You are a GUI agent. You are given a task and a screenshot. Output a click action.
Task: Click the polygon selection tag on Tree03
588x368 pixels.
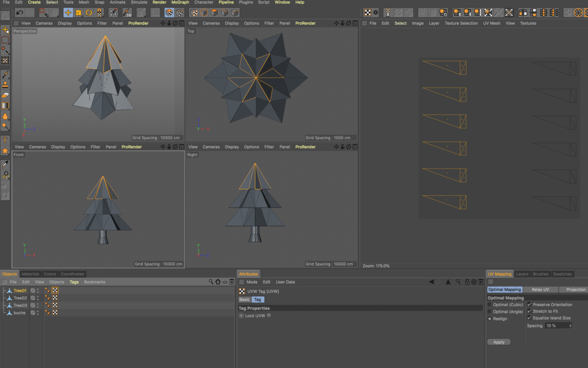(x=48, y=305)
